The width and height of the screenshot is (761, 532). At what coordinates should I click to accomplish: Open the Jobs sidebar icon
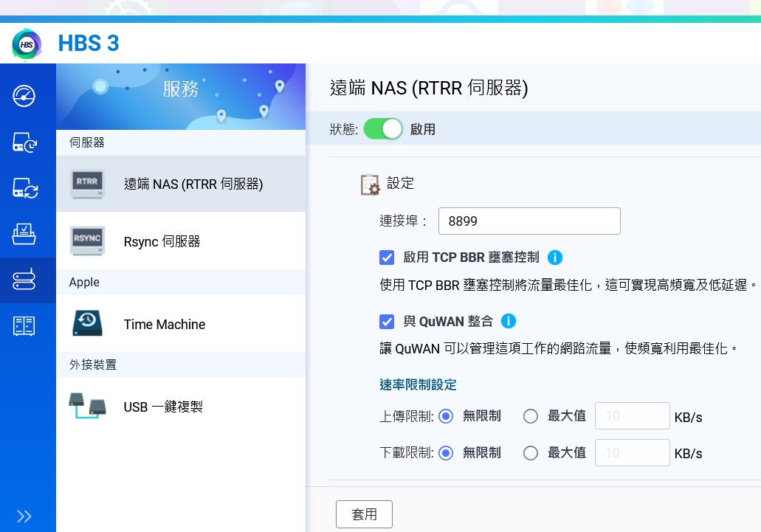24,234
